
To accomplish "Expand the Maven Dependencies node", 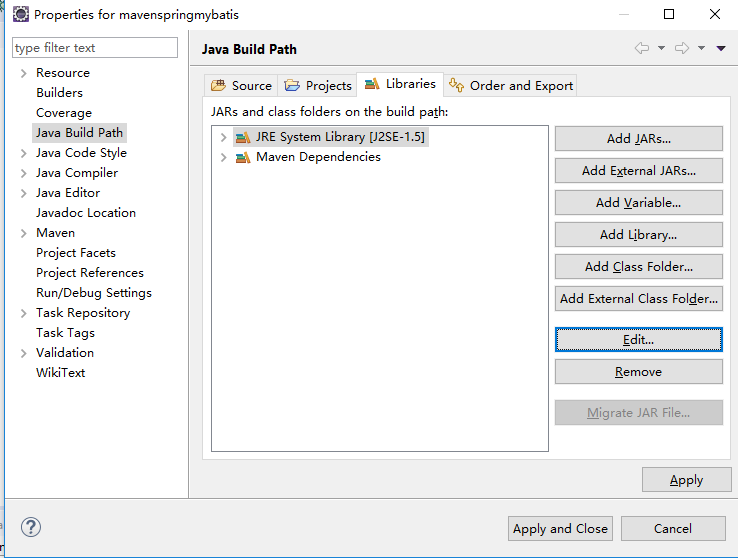I will 224,157.
